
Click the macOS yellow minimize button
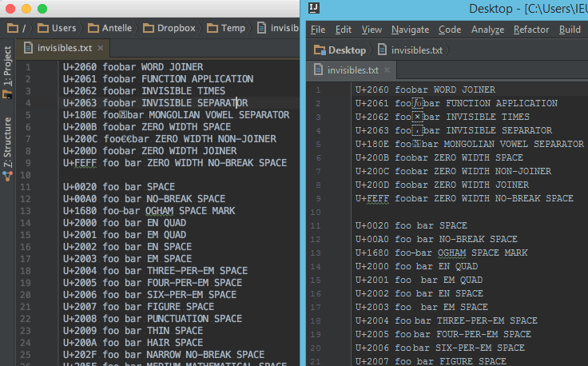tap(26, 9)
